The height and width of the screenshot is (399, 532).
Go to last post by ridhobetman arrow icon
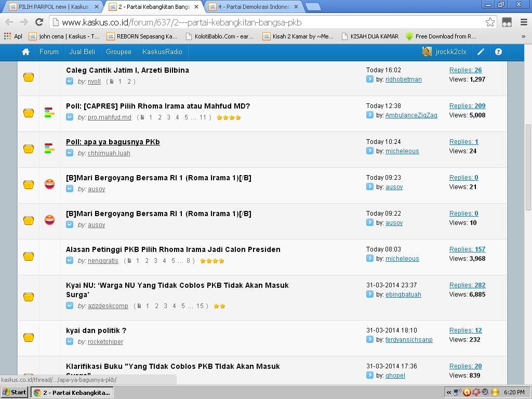coord(370,79)
